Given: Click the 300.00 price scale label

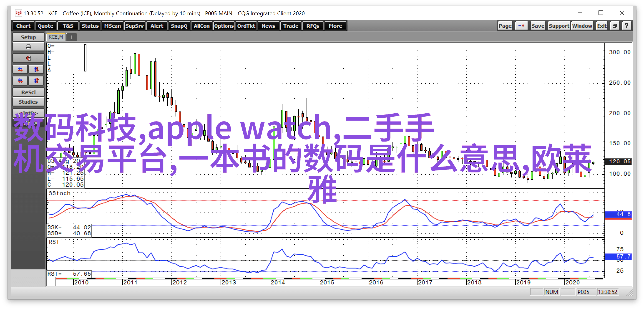Looking at the screenshot, I should (x=620, y=52).
